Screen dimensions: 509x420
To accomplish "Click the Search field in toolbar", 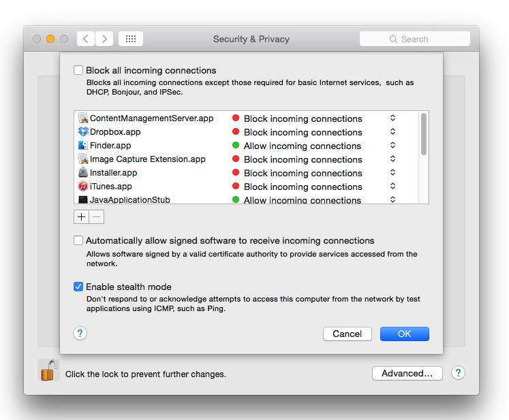I will click(x=414, y=39).
